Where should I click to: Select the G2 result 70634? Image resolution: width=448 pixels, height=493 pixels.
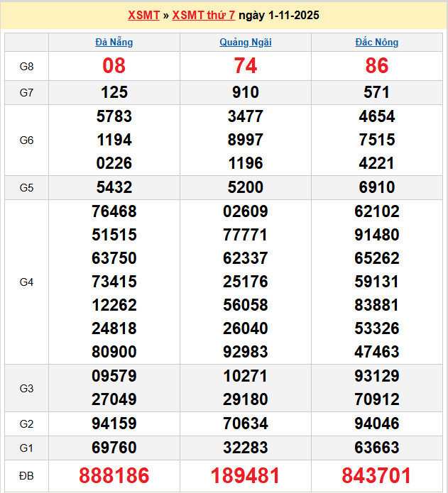(246, 423)
